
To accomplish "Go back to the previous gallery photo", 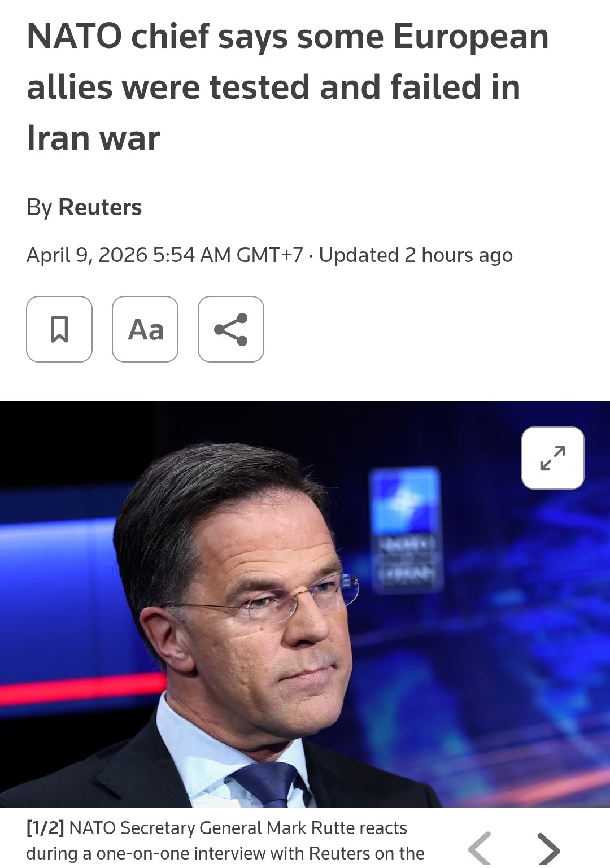I will (x=480, y=849).
